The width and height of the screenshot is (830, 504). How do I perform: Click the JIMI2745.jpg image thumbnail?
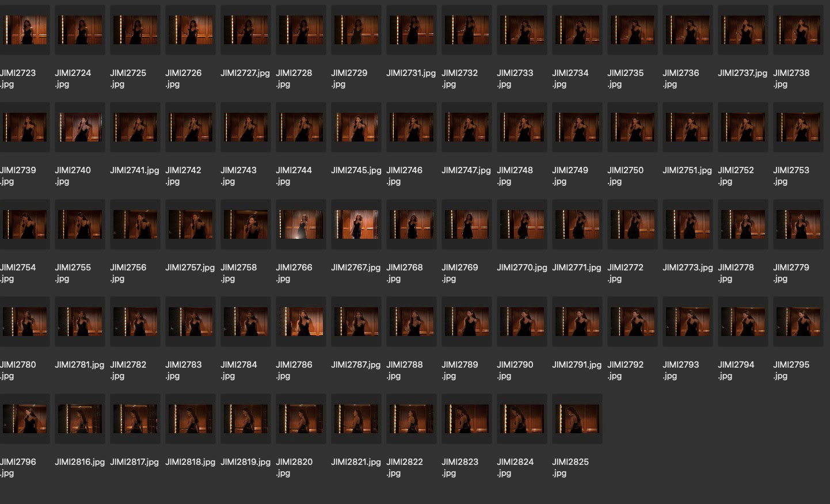pos(356,127)
